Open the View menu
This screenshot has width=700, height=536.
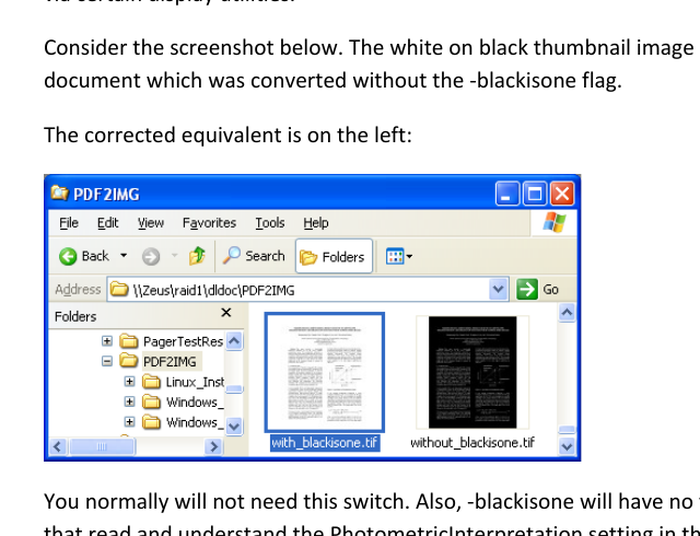150,223
